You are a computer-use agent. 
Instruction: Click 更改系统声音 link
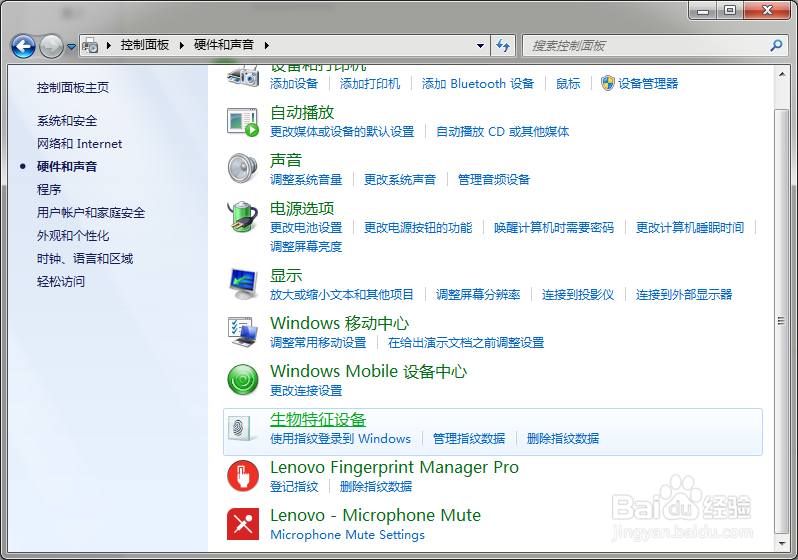(x=400, y=180)
